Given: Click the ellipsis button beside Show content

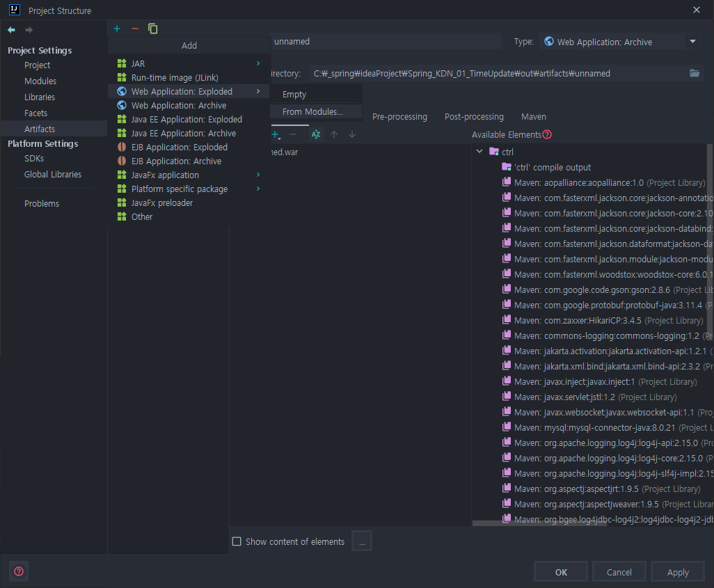Looking at the screenshot, I should point(362,541).
